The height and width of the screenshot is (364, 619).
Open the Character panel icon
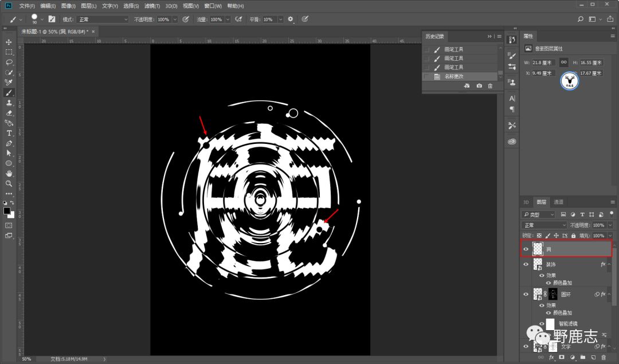click(x=512, y=98)
